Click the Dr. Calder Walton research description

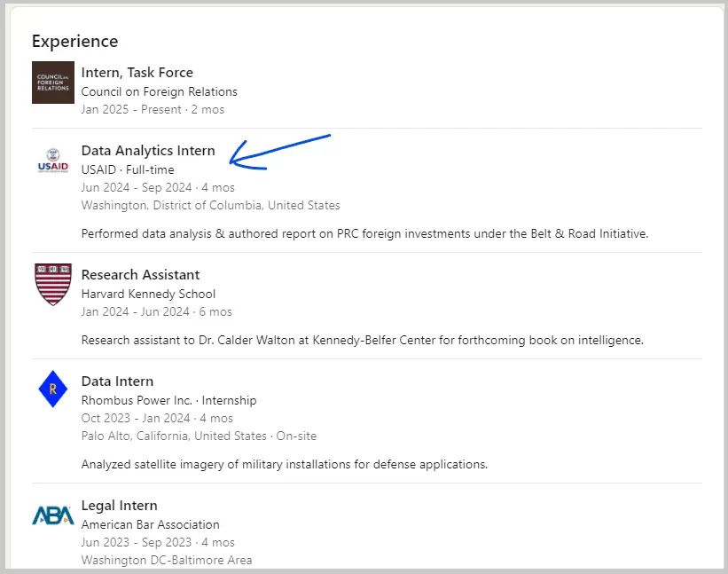362,340
